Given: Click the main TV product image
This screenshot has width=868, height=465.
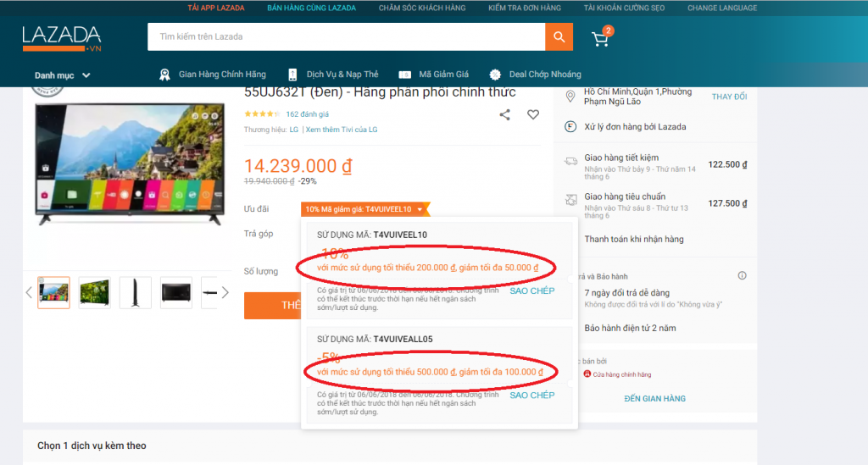Looking at the screenshot, I should pos(130,164).
